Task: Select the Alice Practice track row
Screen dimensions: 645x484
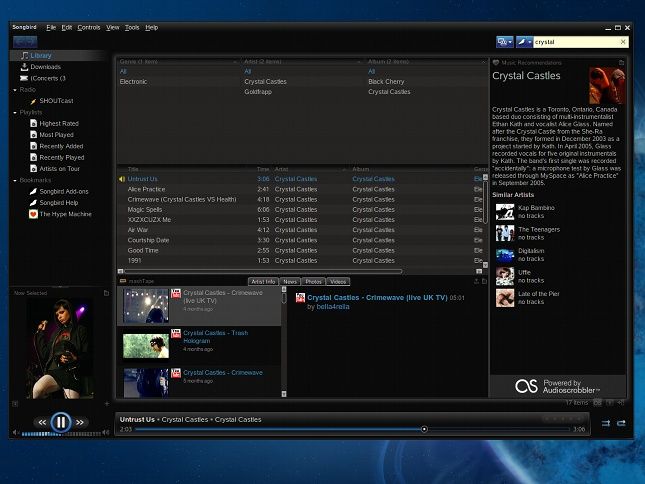Action: click(300, 189)
